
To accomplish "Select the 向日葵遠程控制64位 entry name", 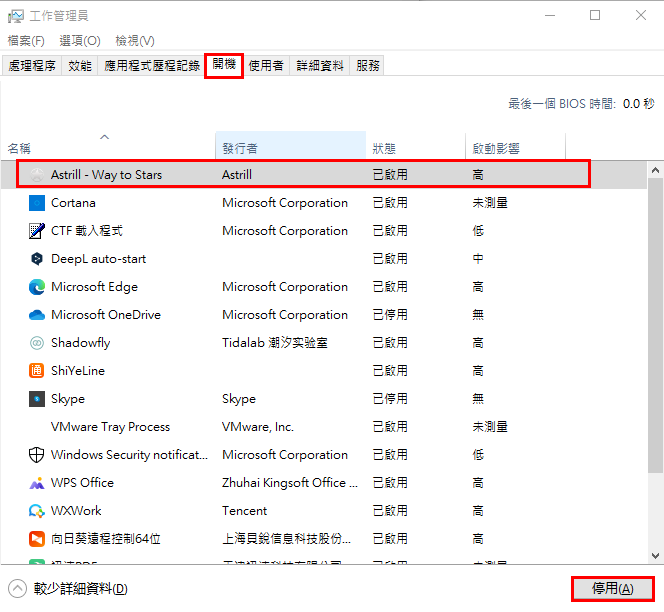I will pos(106,539).
